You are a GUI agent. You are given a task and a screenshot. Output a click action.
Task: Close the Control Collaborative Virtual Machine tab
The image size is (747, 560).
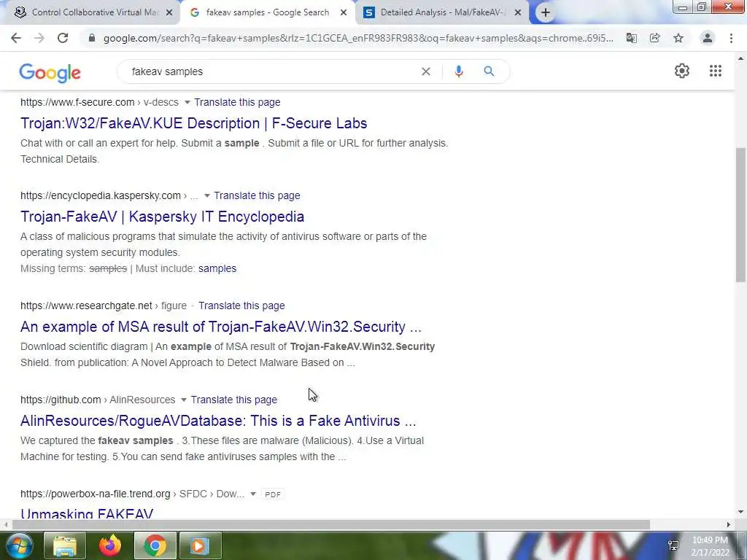[x=169, y=13]
